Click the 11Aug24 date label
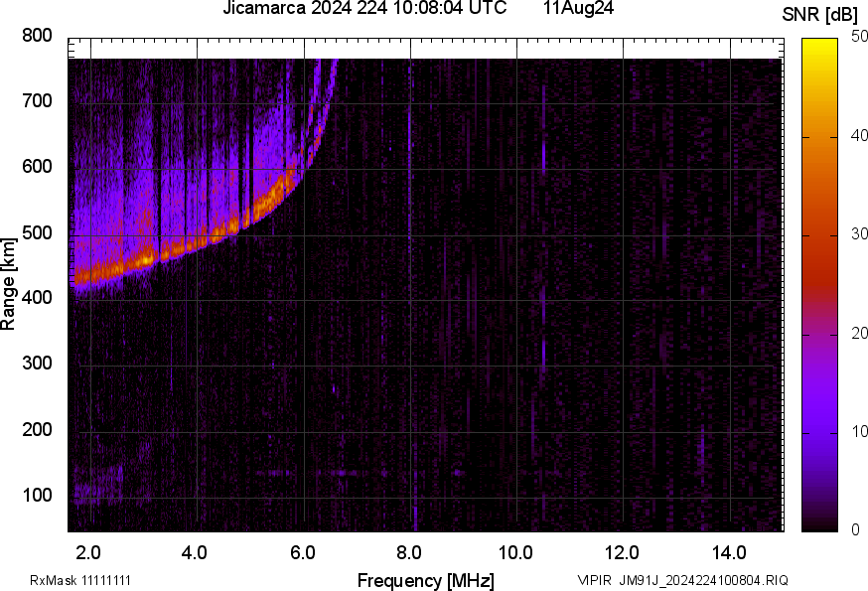868x591 pixels. [x=579, y=9]
